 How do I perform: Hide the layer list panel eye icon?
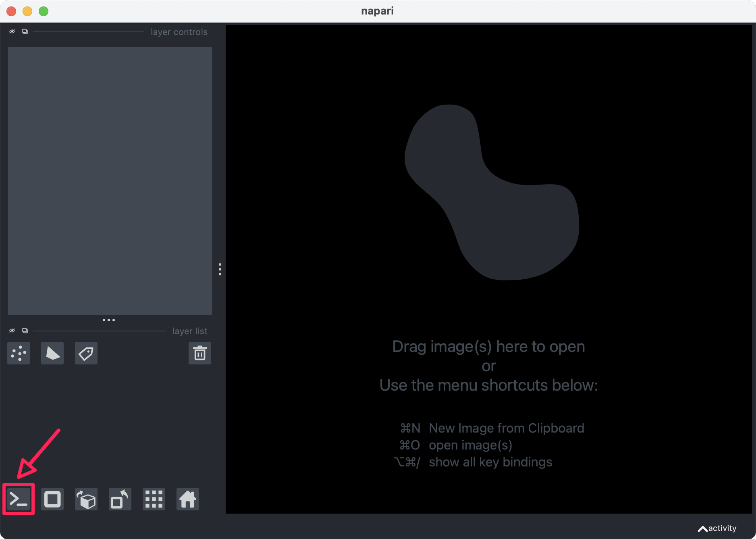12,331
